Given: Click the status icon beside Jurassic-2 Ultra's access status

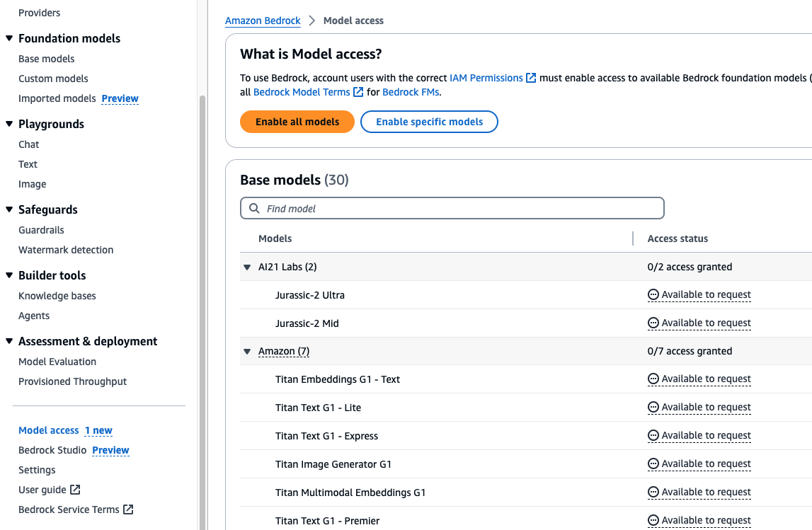Looking at the screenshot, I should click(653, 294).
